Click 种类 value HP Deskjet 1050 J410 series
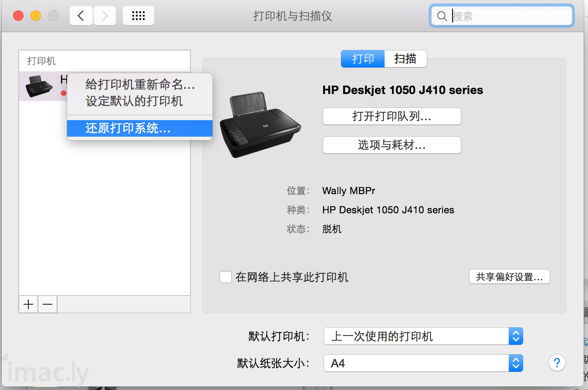This screenshot has height=390, width=588. (388, 210)
